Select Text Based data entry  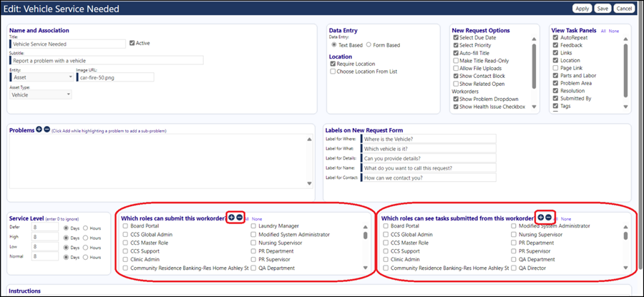pyautogui.click(x=334, y=45)
